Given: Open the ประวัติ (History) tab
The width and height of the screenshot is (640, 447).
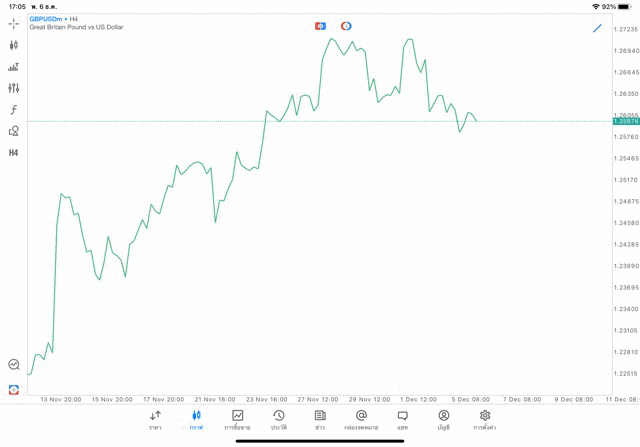Looking at the screenshot, I should (278, 420).
